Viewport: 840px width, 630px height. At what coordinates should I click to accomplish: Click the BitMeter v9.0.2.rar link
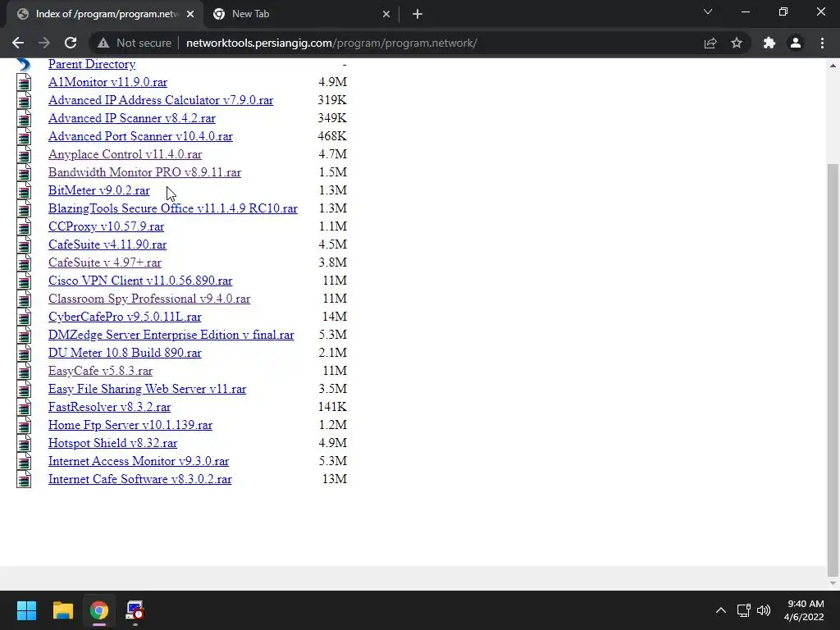pyautogui.click(x=99, y=190)
